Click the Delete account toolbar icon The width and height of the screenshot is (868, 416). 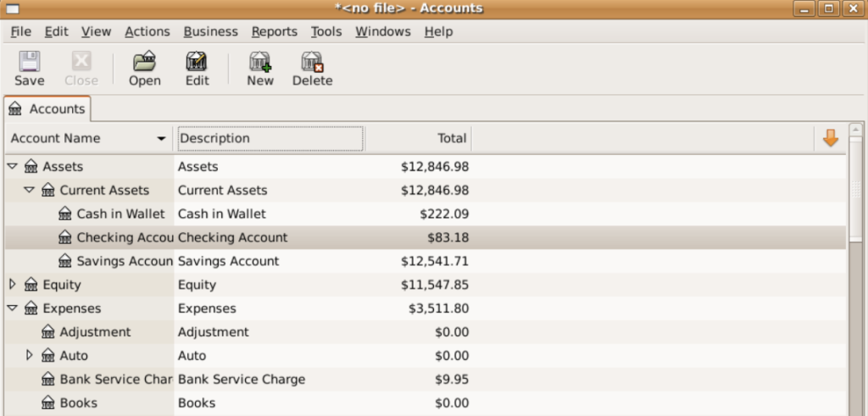pyautogui.click(x=312, y=63)
